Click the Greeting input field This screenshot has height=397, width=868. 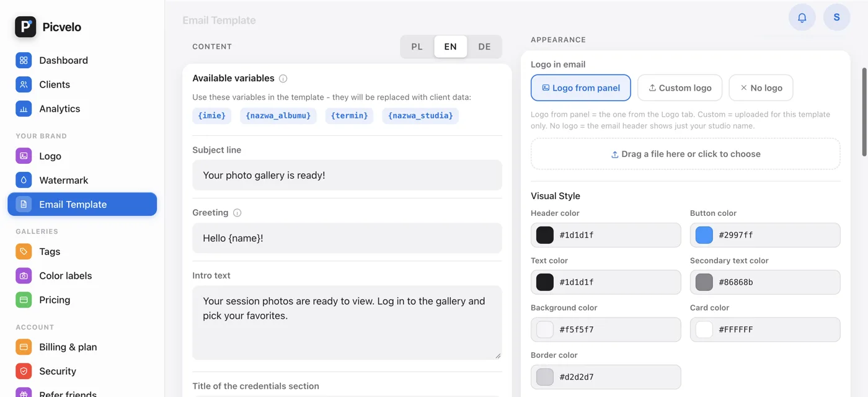[x=347, y=238]
